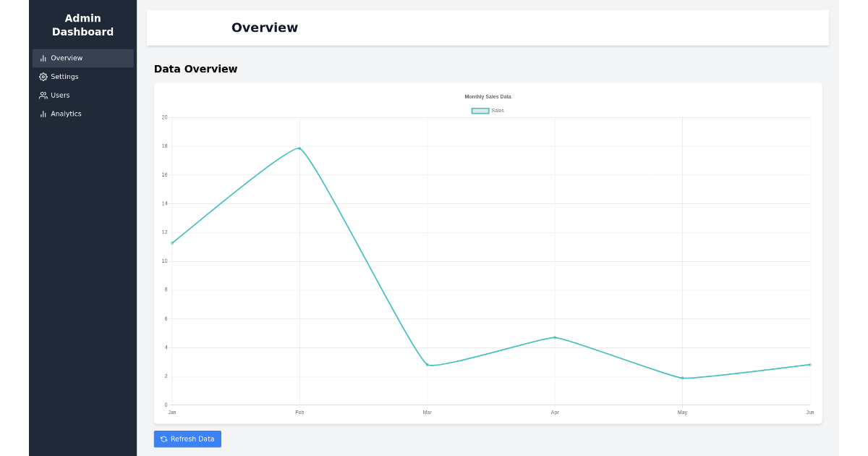Navigate to the Users section
This screenshot has height=456, width=868.
(x=60, y=95)
